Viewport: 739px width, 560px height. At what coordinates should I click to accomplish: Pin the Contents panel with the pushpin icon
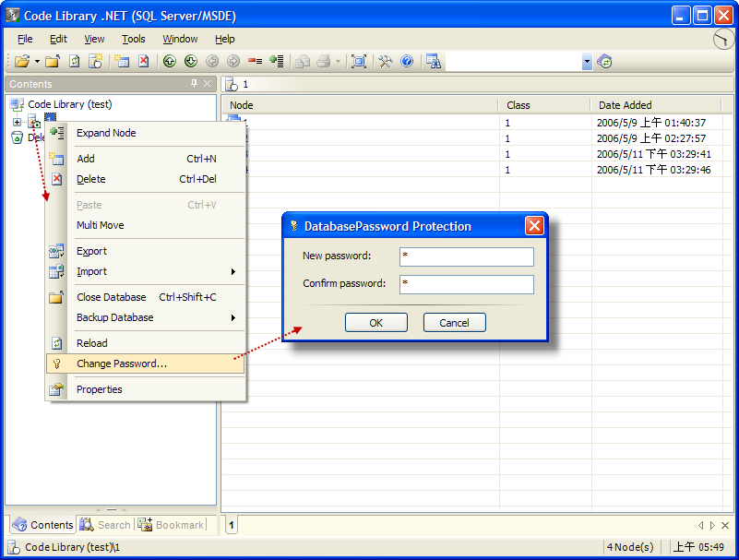click(194, 83)
